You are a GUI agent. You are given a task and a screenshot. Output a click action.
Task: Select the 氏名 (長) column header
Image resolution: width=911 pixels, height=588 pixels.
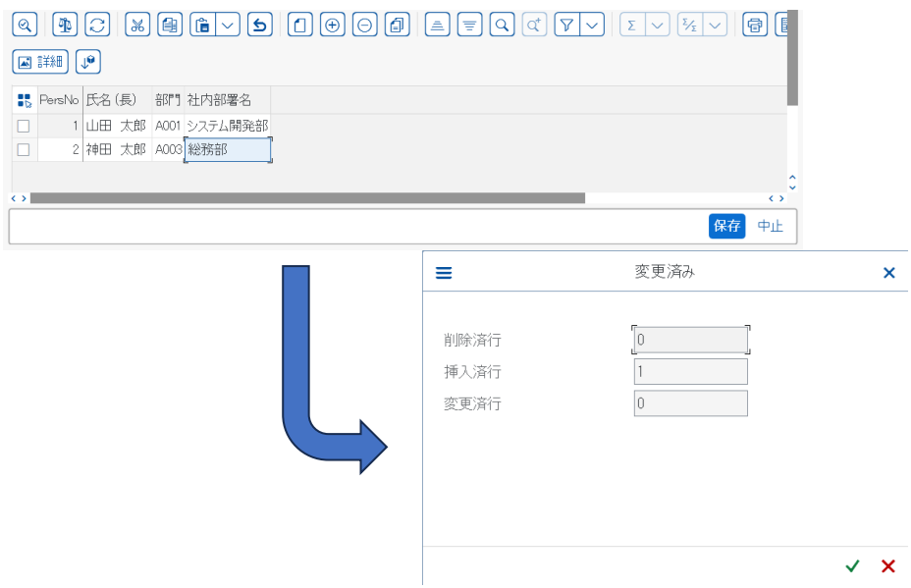point(118,100)
